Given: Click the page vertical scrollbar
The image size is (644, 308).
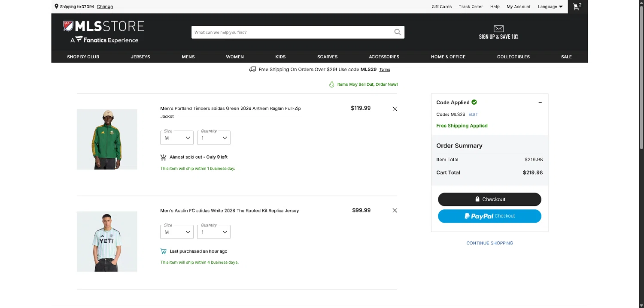Looking at the screenshot, I should tap(641, 77).
